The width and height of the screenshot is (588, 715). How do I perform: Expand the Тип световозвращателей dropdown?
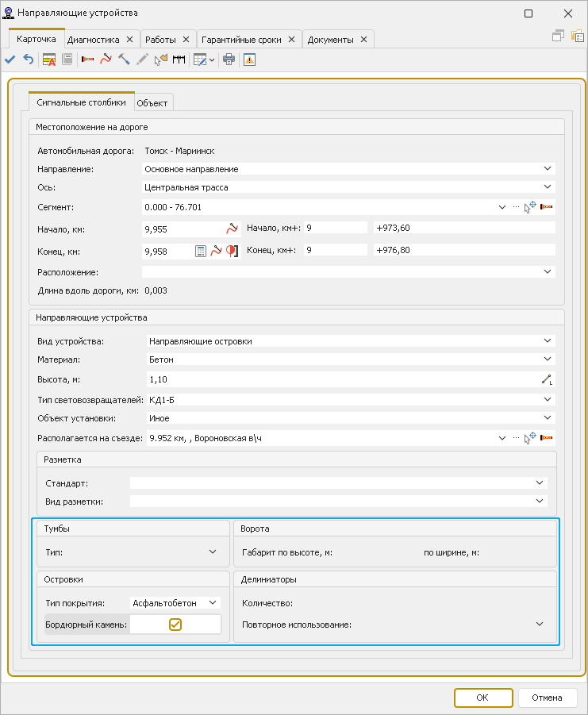(x=548, y=399)
